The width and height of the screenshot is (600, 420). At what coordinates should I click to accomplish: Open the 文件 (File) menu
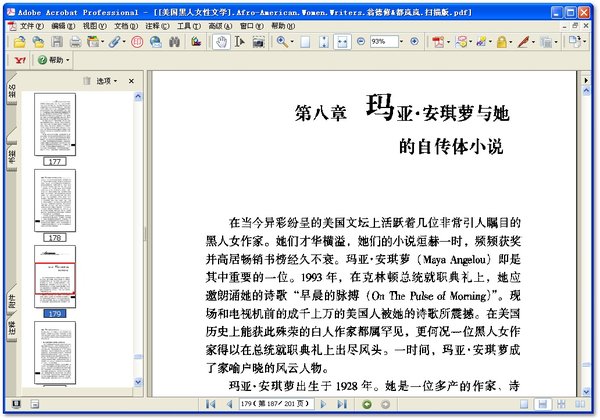click(x=31, y=26)
